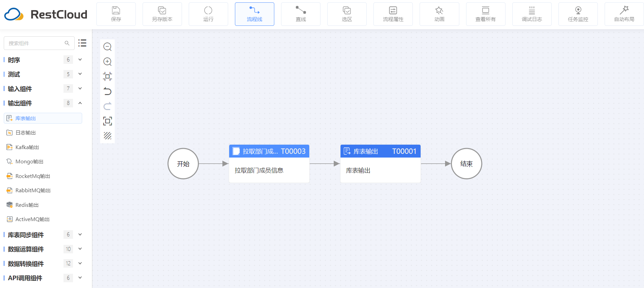Viewport: 644px width, 288px height.
Task: Select the 日志输出 component
Action: 43,133
